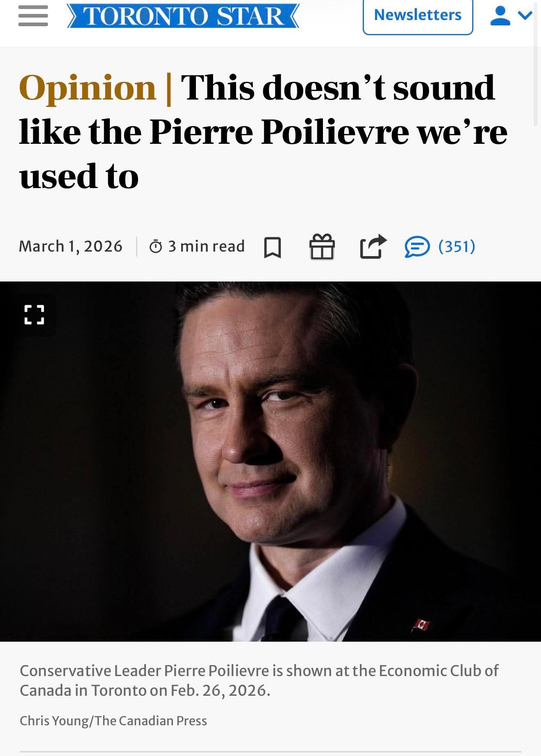This screenshot has height=756, width=541.
Task: Open the Opinion section link
Action: (x=88, y=87)
